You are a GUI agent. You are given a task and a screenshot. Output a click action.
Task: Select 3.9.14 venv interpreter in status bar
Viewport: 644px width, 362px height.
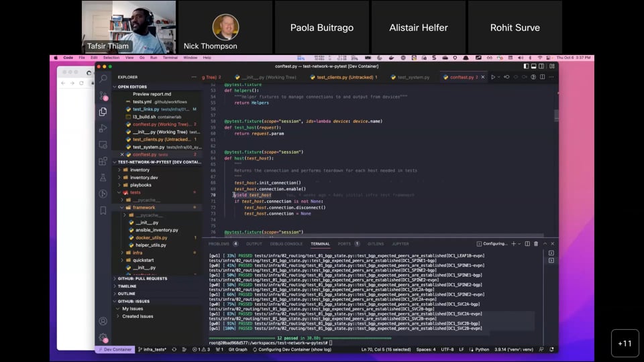(514, 350)
